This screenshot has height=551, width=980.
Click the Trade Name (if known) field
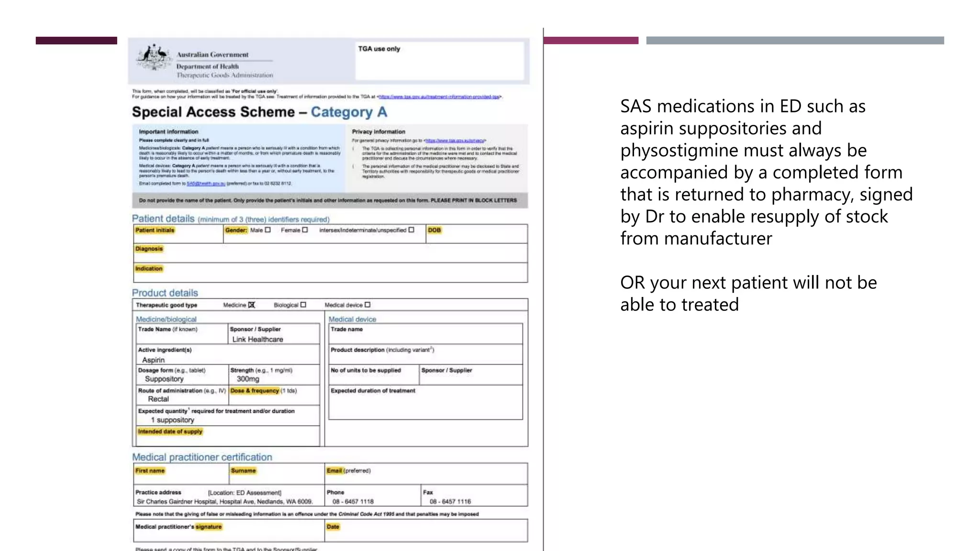(182, 334)
